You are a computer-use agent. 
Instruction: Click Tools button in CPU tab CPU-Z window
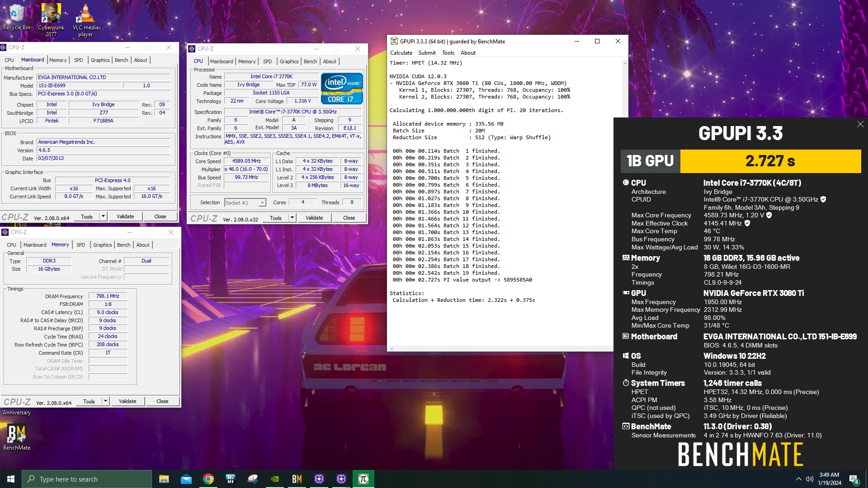pyautogui.click(x=276, y=218)
